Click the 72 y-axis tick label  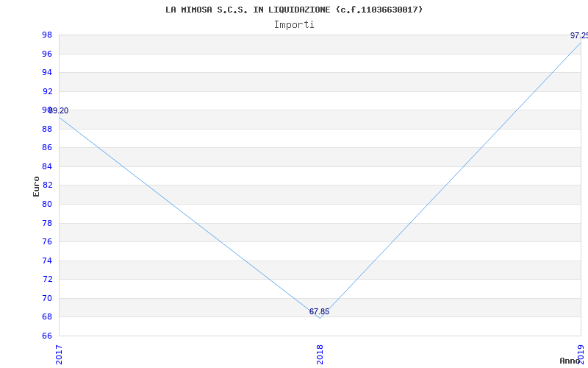(47, 280)
